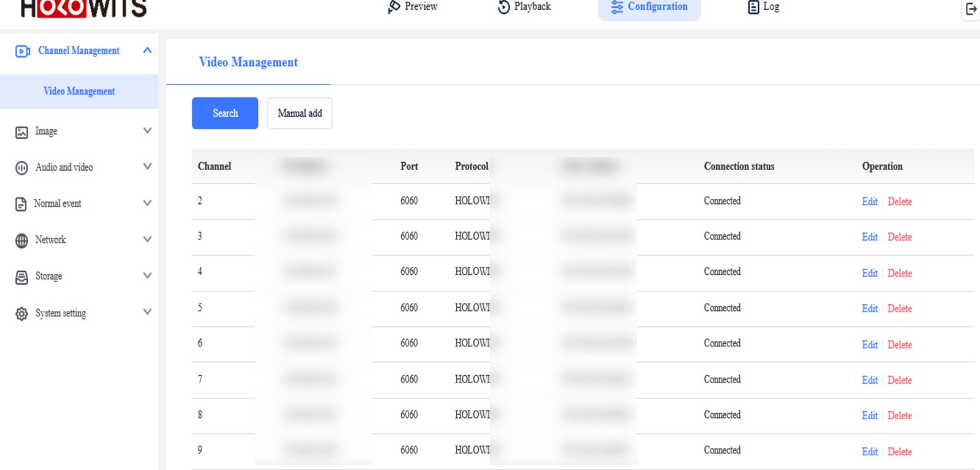980x470 pixels.
Task: Click the Network globe icon
Action: pos(21,241)
